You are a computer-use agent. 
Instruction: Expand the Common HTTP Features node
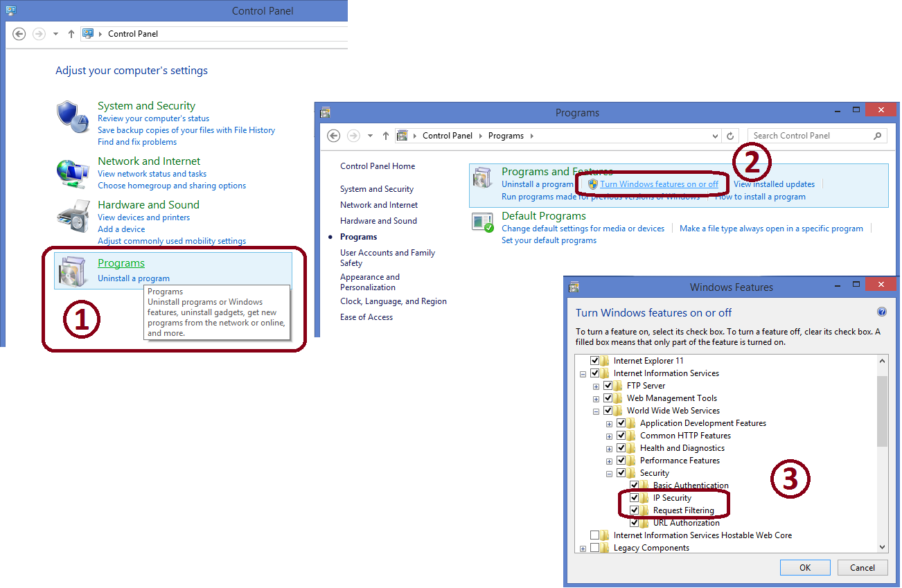[x=610, y=436]
